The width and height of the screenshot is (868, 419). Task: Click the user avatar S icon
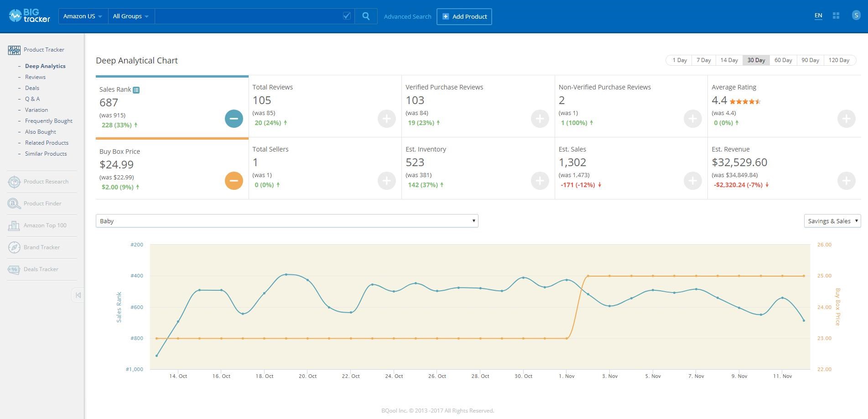[856, 15]
